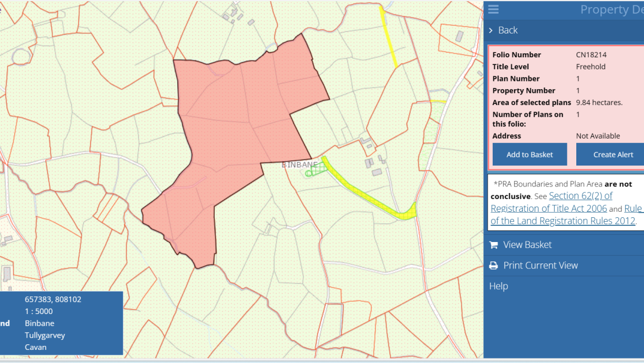Image resolution: width=644 pixels, height=363 pixels.
Task: Click the coordinates readout 657383, 808102
Action: click(53, 299)
